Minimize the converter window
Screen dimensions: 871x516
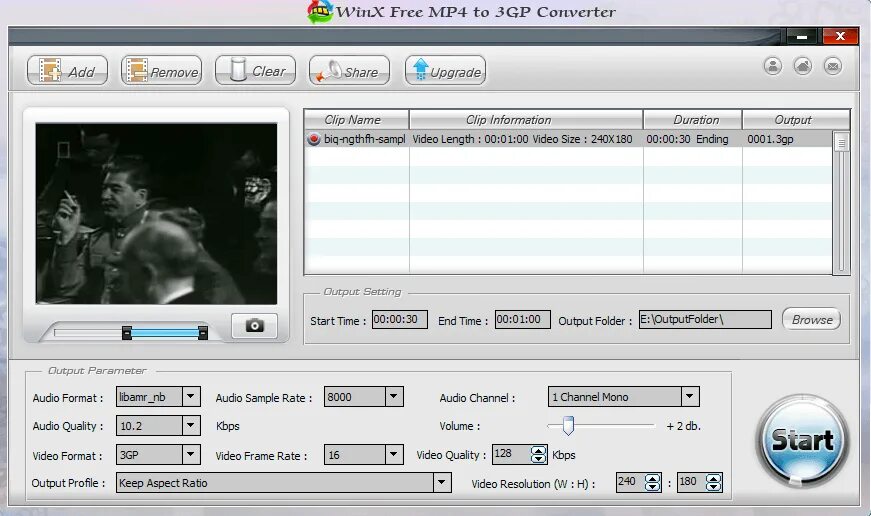[x=802, y=37]
